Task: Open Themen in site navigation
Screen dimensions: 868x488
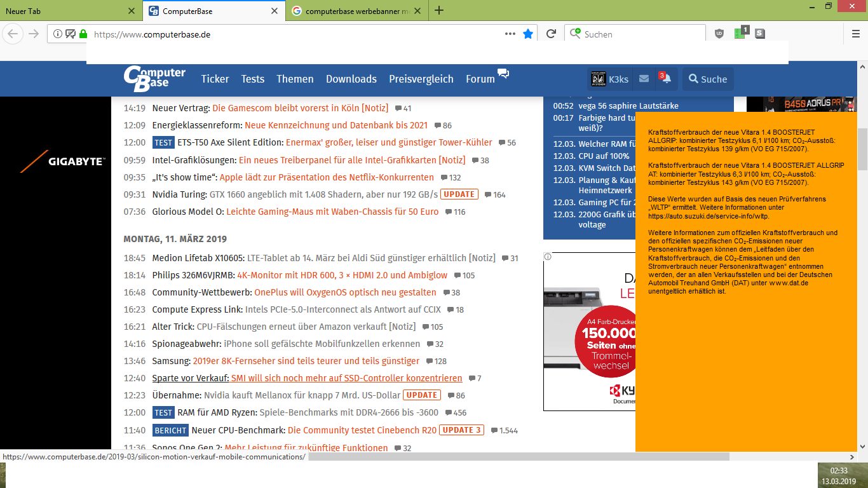Action: [295, 79]
